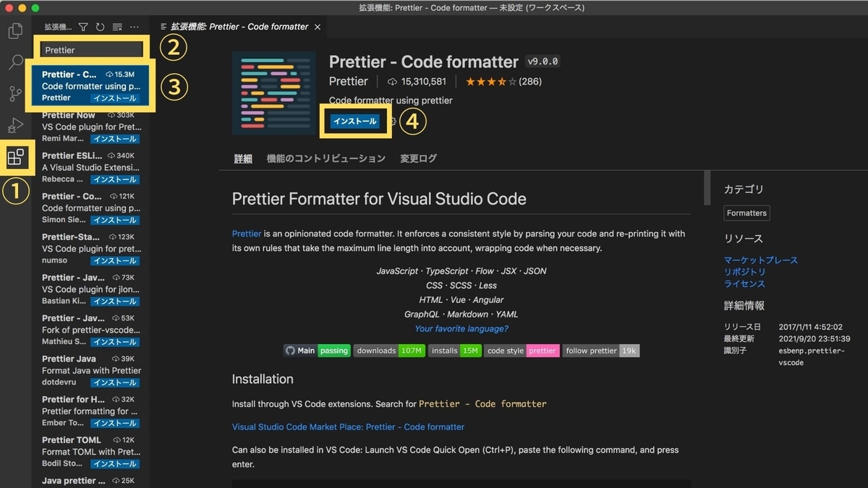Image resolution: width=868 pixels, height=488 pixels.
Task: Clear extensions search results icon
Action: pyautogui.click(x=117, y=27)
